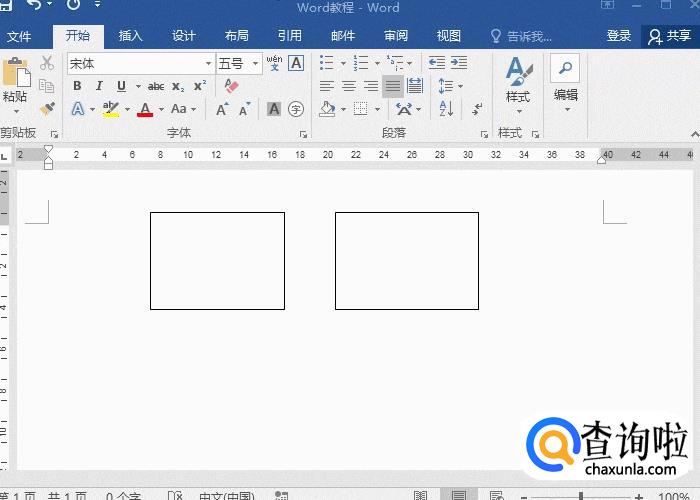Click the 登录 sign-in button
This screenshot has width=700, height=500.
pyautogui.click(x=619, y=36)
